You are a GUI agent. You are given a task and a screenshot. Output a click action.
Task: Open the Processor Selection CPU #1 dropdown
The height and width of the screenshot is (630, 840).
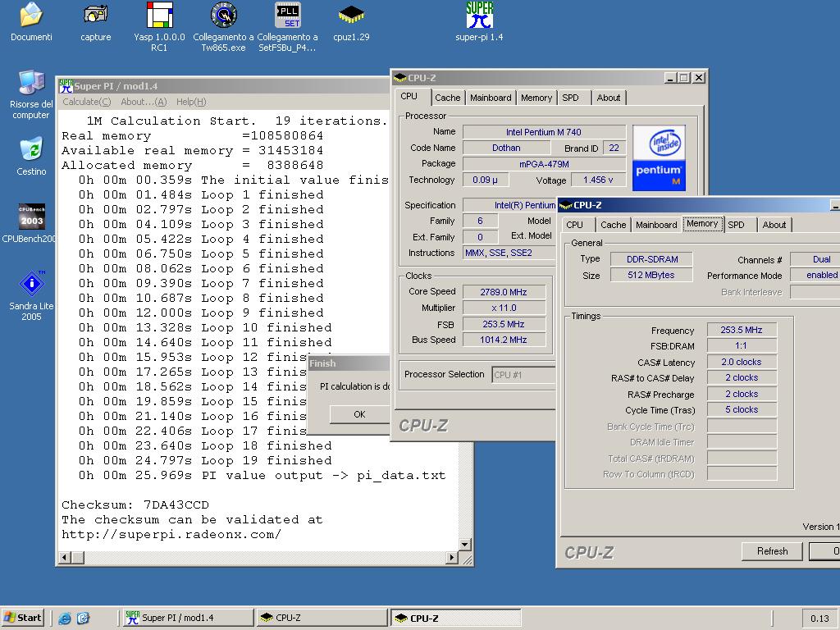[523, 375]
